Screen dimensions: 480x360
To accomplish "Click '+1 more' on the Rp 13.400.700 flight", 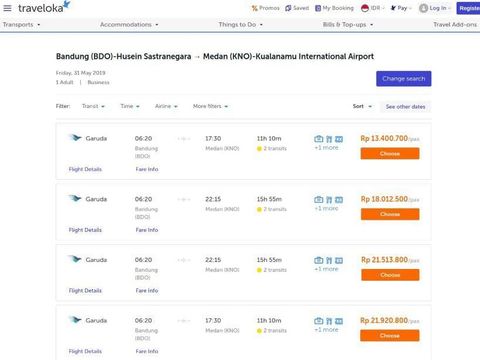I will [x=326, y=148].
